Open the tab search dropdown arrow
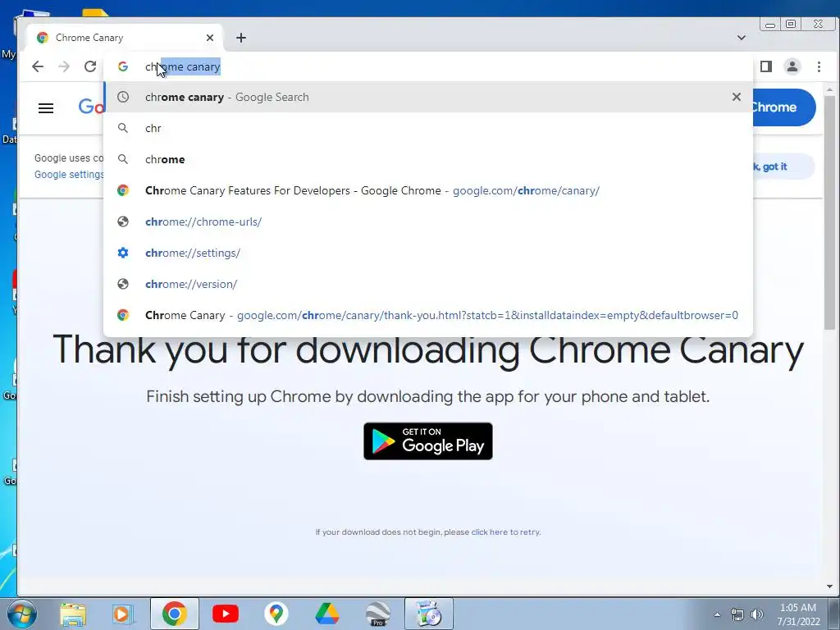 (x=742, y=38)
